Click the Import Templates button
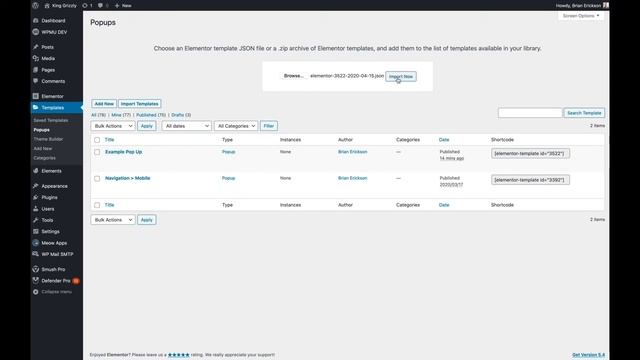The width and height of the screenshot is (640, 360). tap(140, 104)
